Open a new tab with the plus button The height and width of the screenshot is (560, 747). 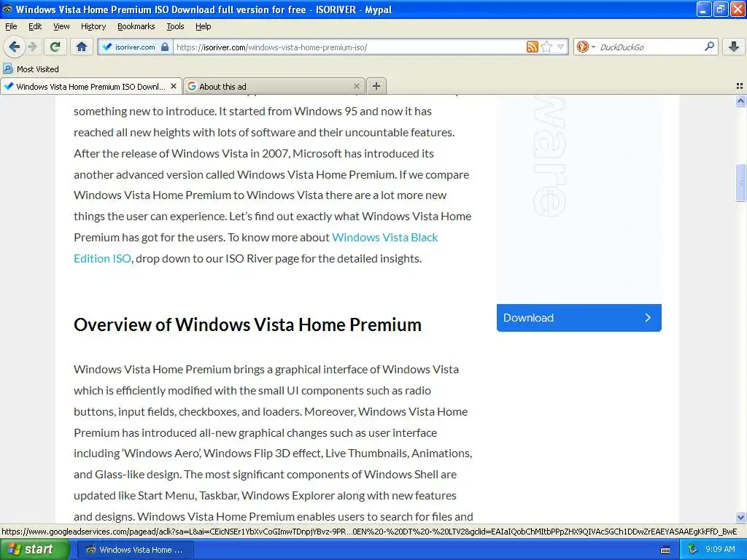click(376, 86)
